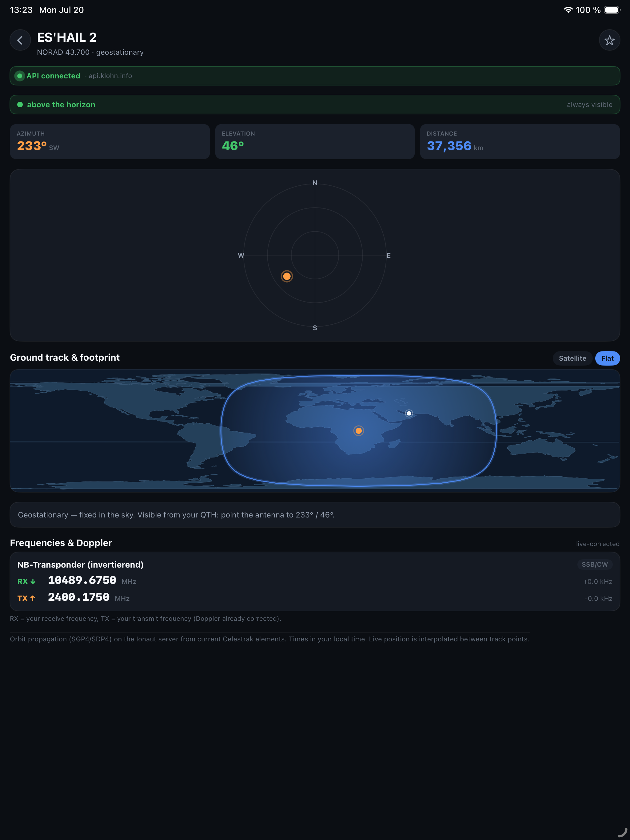Tap the orange satellite marker on world map
The image size is (630, 840).
click(x=358, y=431)
